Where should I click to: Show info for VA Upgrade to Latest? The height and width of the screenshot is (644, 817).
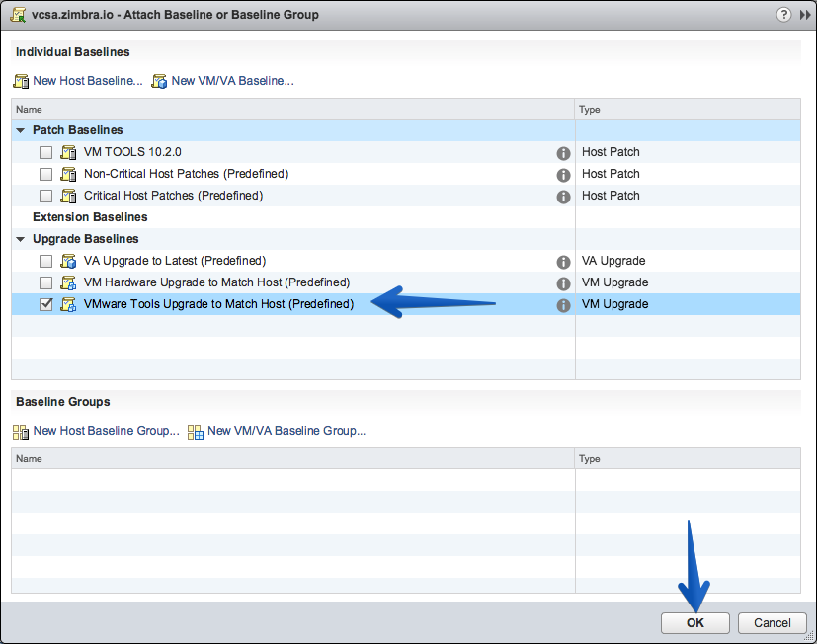(x=563, y=262)
